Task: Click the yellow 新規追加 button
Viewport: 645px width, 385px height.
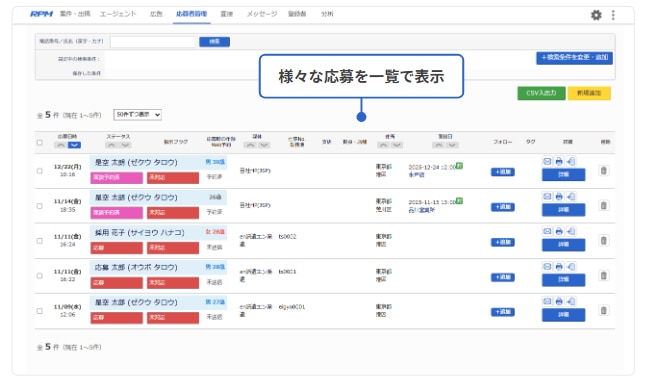Action: [x=589, y=93]
